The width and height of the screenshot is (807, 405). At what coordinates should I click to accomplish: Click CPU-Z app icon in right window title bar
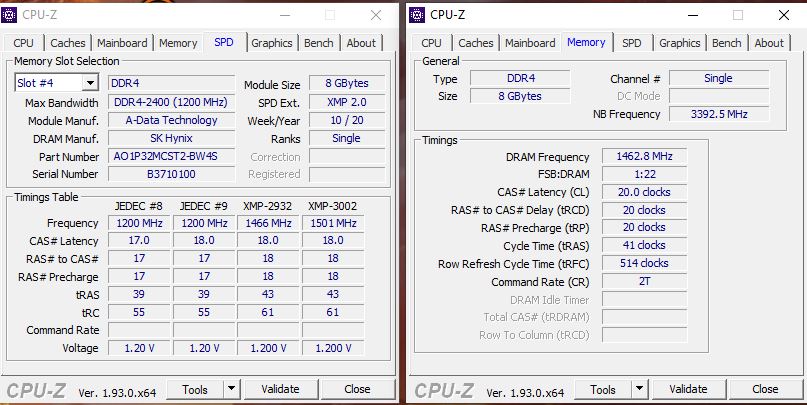(417, 15)
